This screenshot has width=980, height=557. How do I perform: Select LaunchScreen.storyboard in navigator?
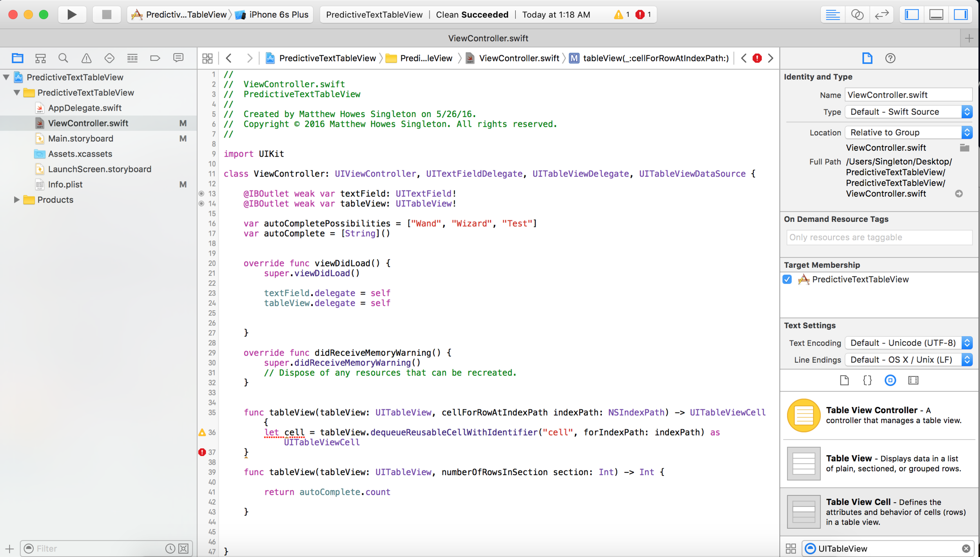[x=100, y=169]
